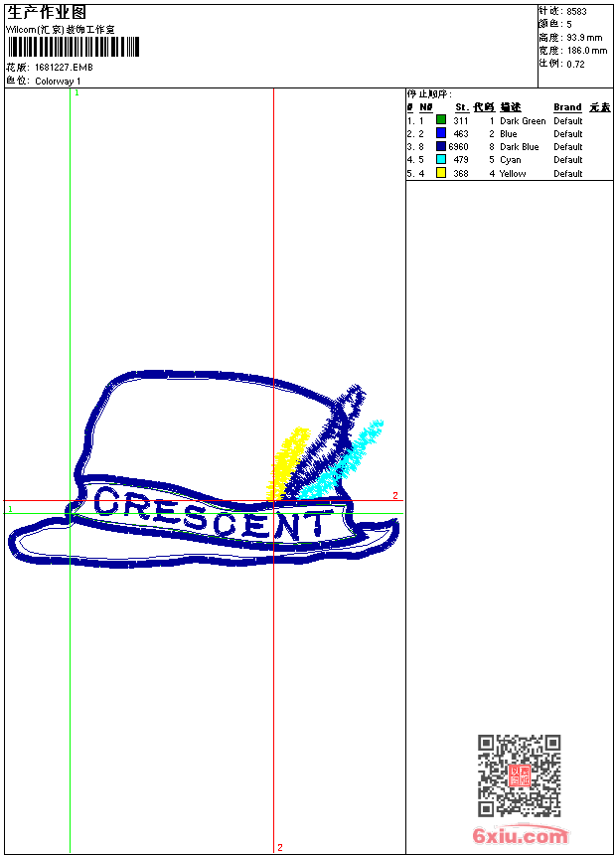The width and height of the screenshot is (616, 855).
Task: Click the cyan feather stitching
Action: coord(343,459)
